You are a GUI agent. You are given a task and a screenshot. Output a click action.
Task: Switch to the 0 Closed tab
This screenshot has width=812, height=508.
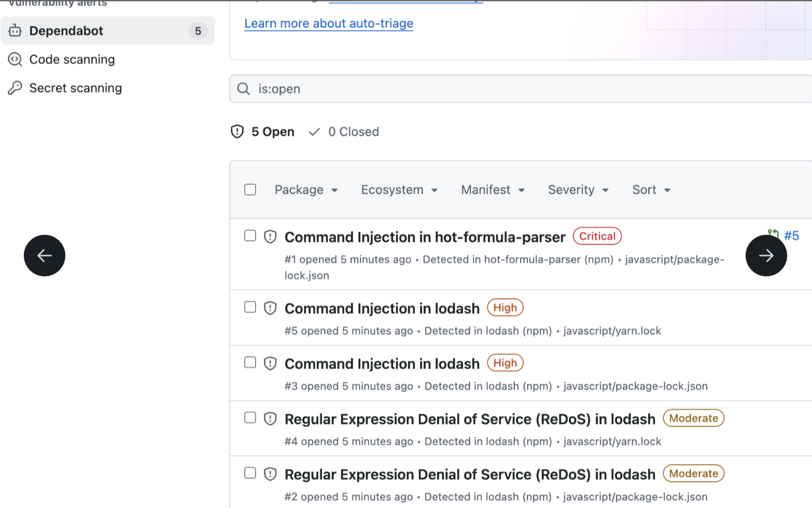tap(353, 132)
